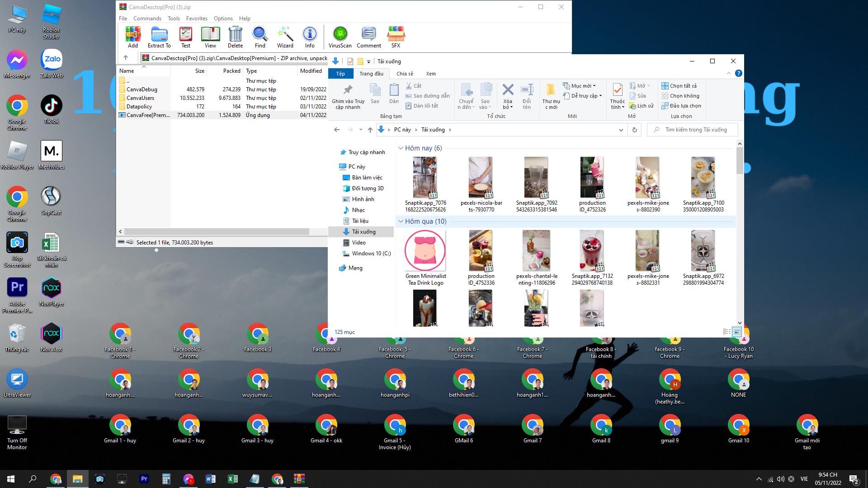Switch to the Xem ribbon tab
The width and height of the screenshot is (868, 488).
(430, 74)
